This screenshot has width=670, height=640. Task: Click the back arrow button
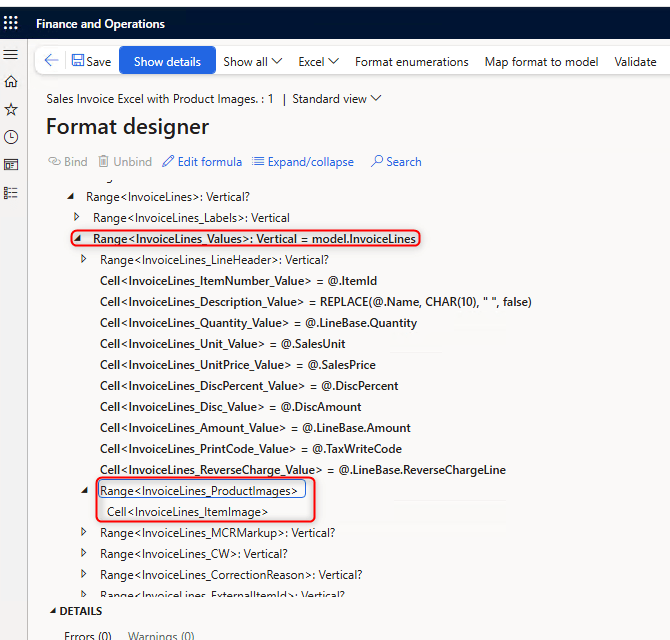click(x=51, y=61)
